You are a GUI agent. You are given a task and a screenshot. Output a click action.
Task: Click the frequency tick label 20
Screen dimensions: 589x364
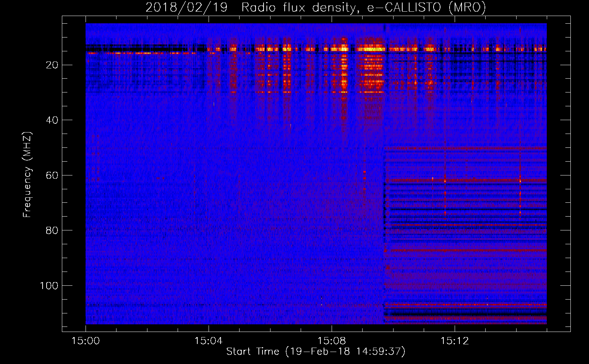[52, 65]
